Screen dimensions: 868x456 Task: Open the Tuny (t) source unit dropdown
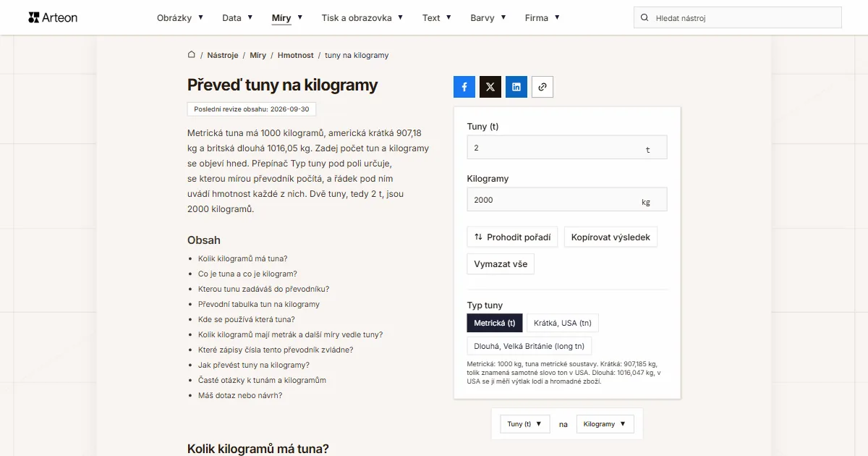(525, 424)
